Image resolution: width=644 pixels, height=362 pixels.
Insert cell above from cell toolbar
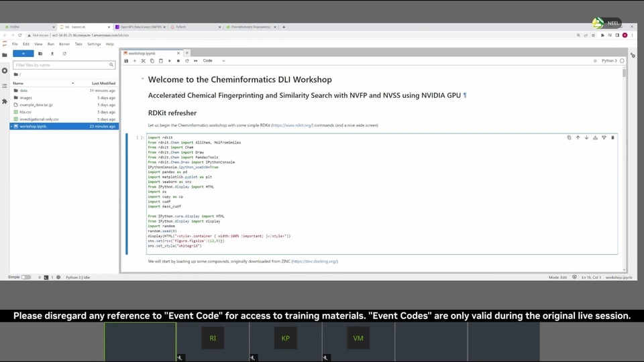[595, 138]
